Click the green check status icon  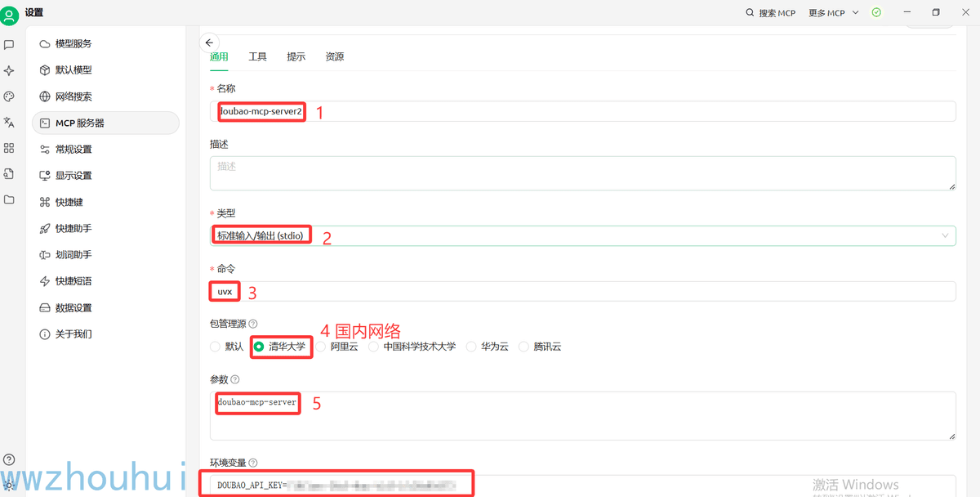pos(876,13)
